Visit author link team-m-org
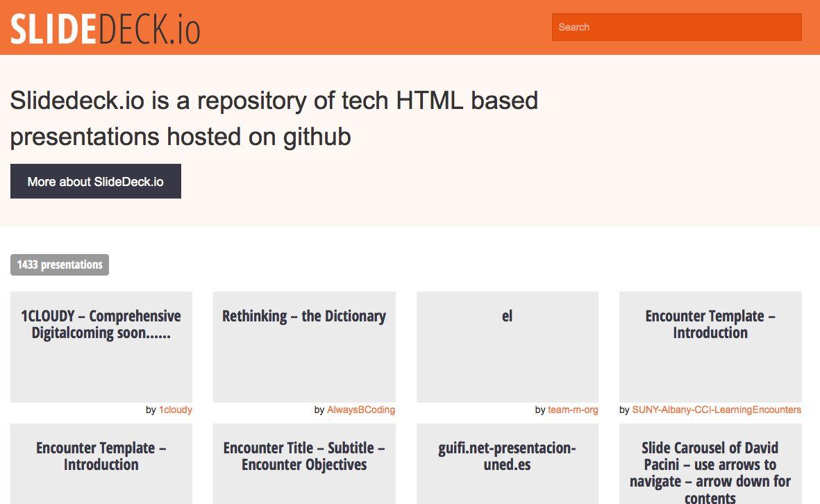Viewport: 820px width, 504px height. click(x=573, y=410)
